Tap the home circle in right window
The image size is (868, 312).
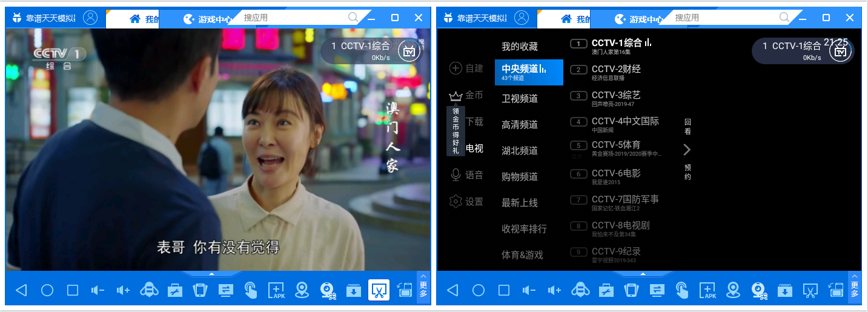point(479,290)
